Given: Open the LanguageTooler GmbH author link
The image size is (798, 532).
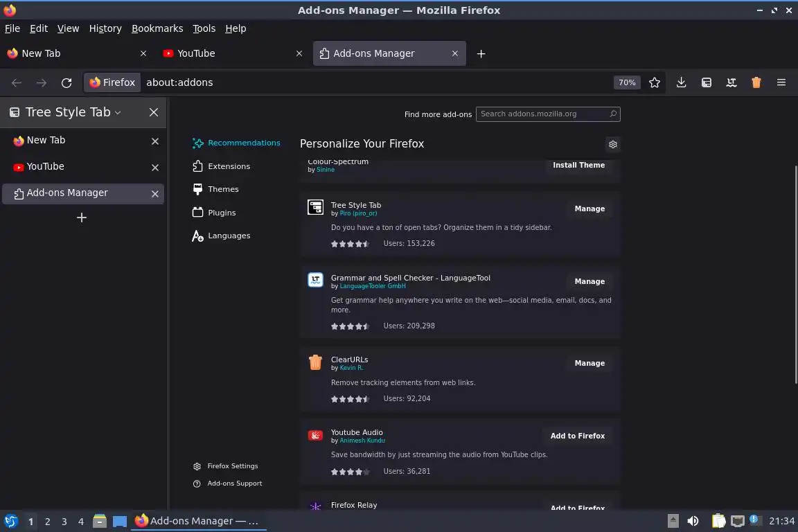Looking at the screenshot, I should 373,286.
